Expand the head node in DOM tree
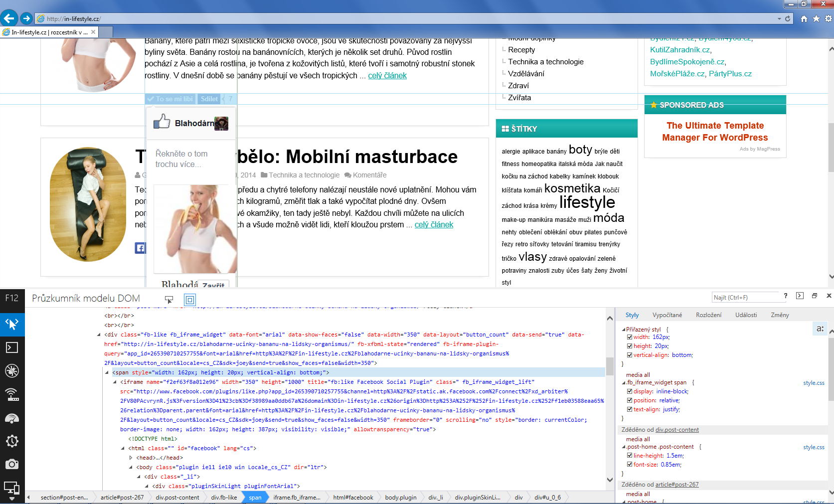Viewport: 834px width, 504px height. (x=131, y=458)
